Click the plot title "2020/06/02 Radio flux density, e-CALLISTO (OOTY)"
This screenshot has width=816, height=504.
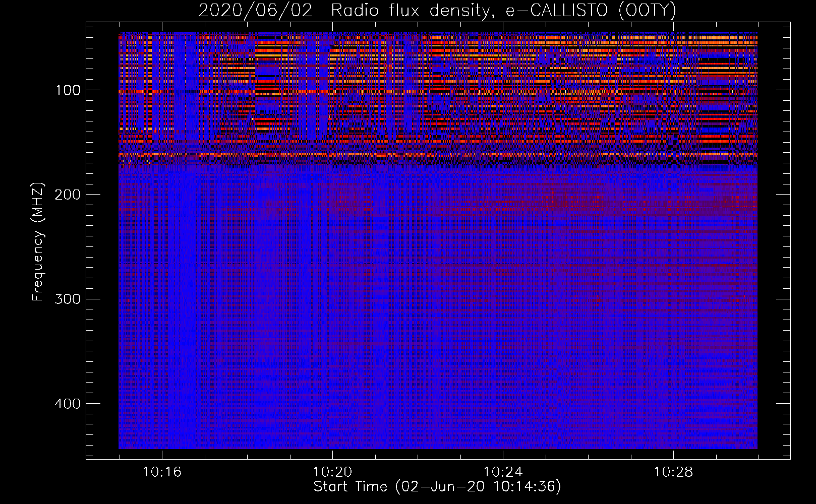pos(437,11)
